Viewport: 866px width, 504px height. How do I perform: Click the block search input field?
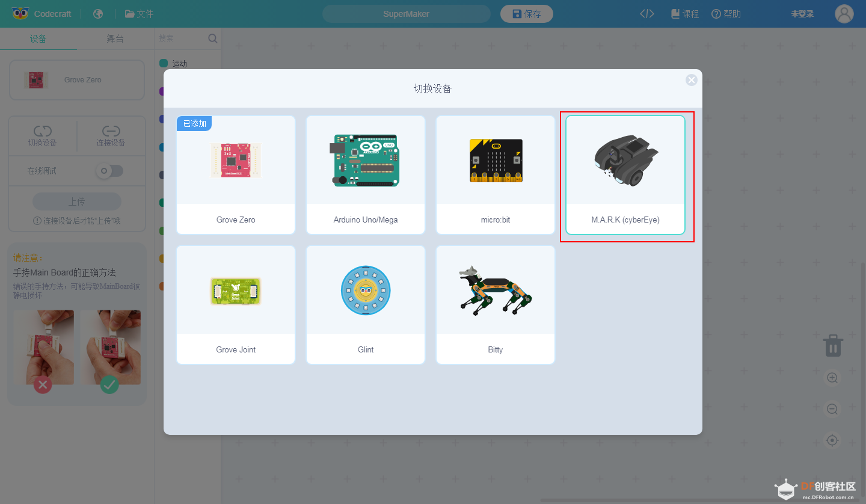point(182,38)
